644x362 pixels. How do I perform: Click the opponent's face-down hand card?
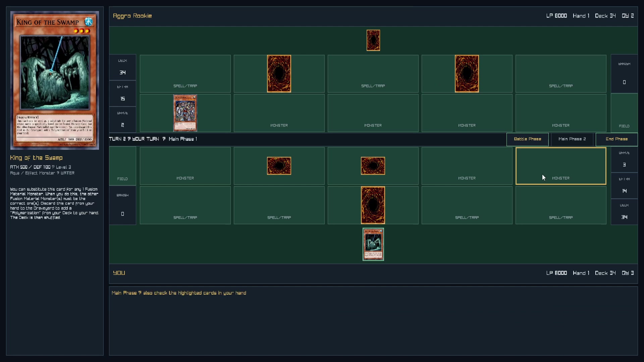(373, 40)
